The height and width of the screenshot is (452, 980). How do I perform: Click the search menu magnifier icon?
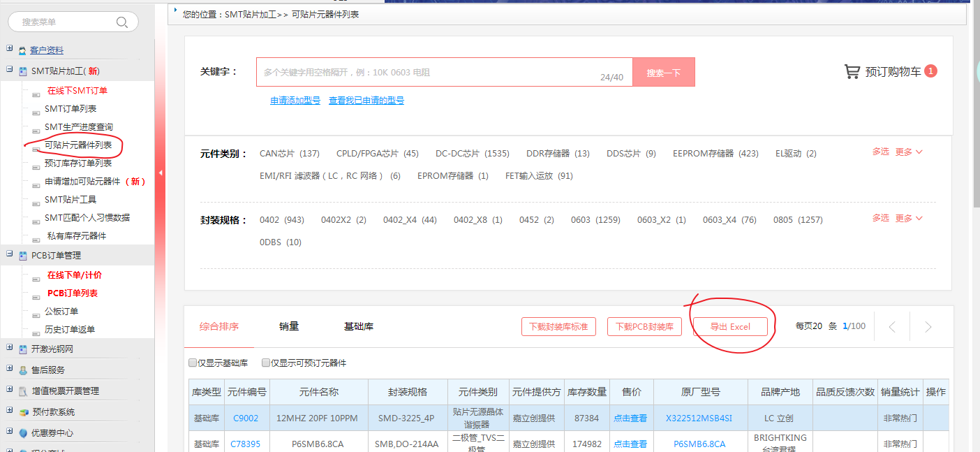(x=122, y=22)
